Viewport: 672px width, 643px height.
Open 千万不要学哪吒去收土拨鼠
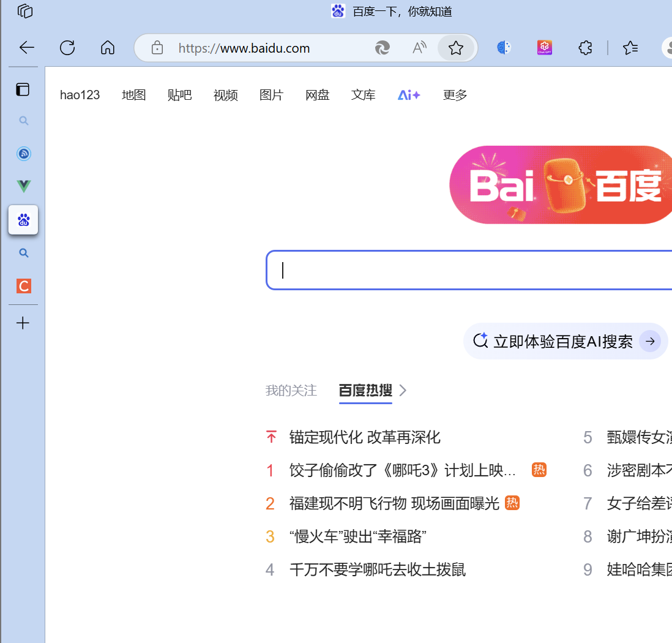pos(378,570)
